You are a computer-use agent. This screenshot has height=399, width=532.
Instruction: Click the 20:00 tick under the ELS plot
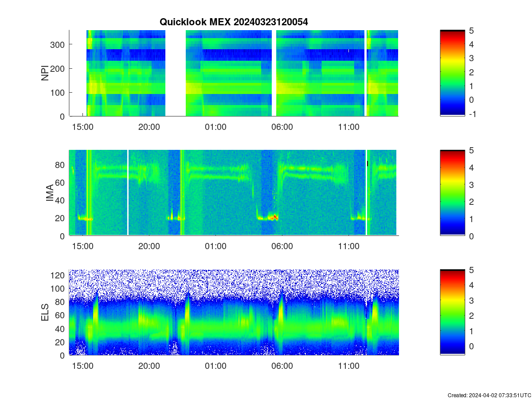[x=149, y=366]
